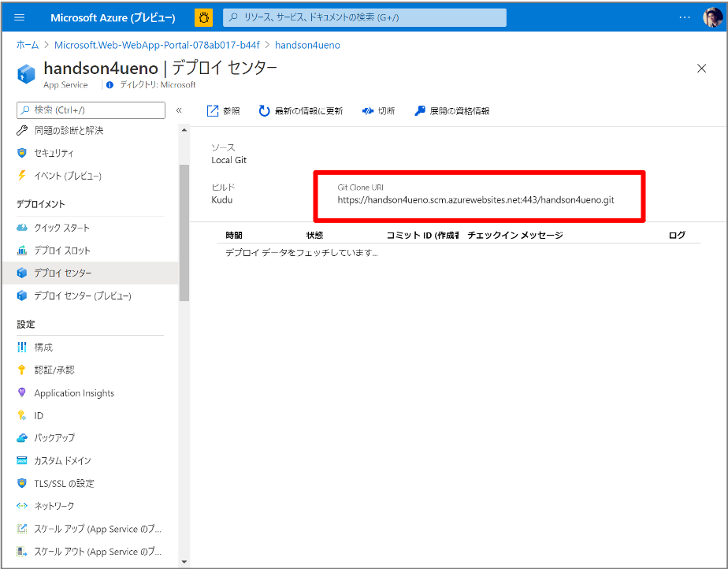This screenshot has width=728, height=569.
Task: Click the wrench icon for 問題の診断と解決
Action: pos(22,131)
